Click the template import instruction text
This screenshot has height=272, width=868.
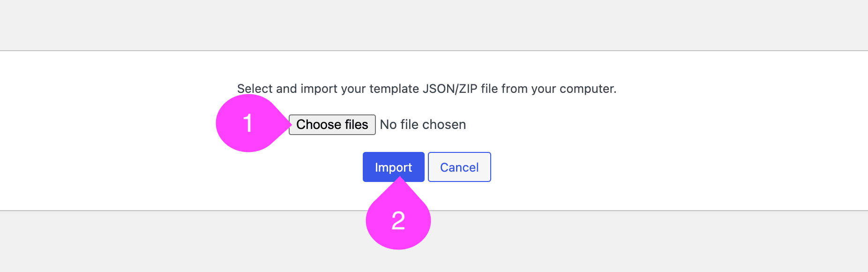coord(427,89)
